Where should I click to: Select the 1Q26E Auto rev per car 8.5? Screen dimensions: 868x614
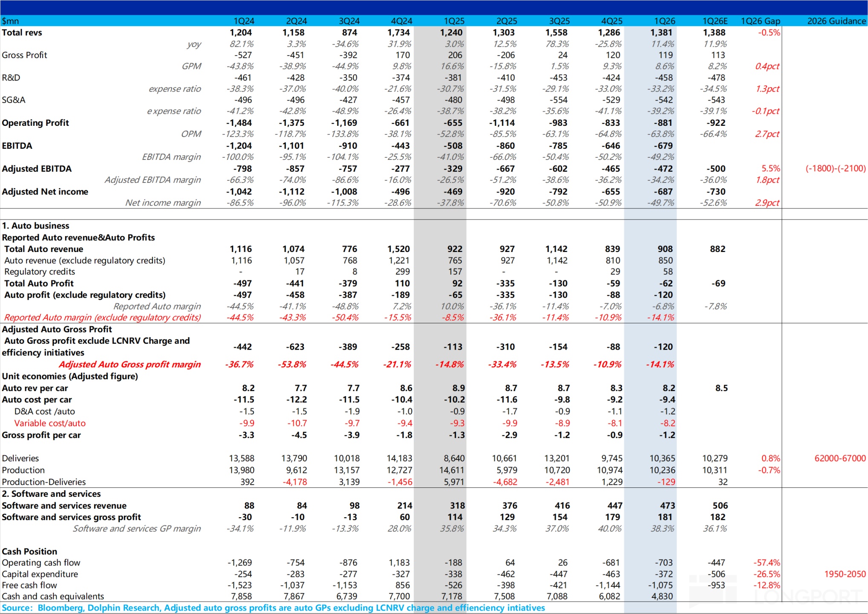click(721, 388)
